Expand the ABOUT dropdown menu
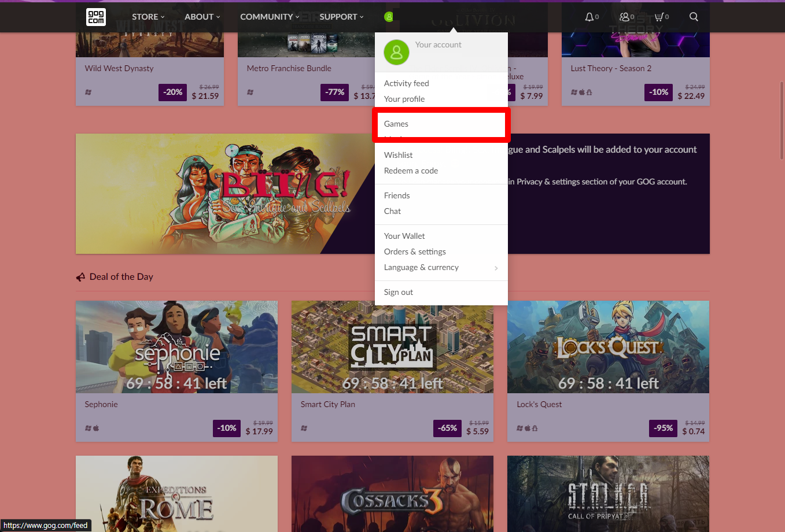Screen dimensions: 785x532 [202, 17]
